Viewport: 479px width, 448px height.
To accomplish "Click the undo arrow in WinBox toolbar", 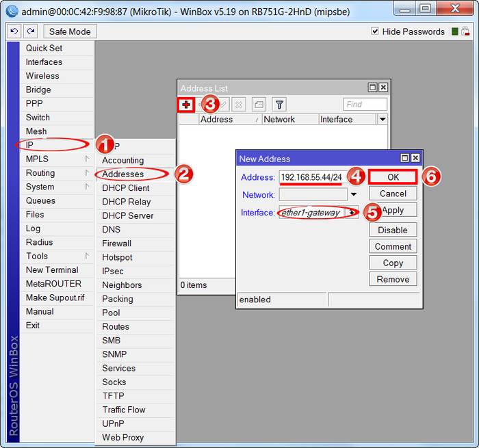I will point(14,31).
